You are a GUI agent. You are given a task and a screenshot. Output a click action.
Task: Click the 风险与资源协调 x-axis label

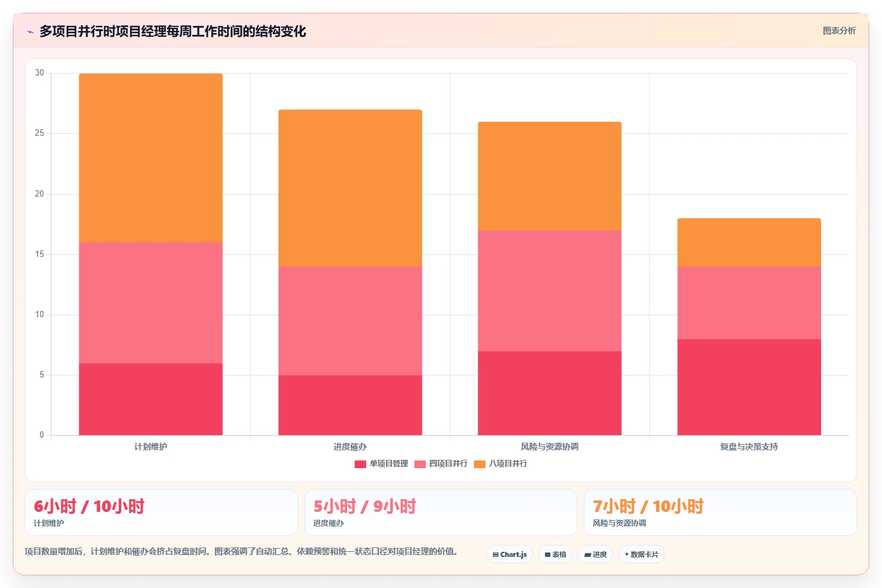(550, 447)
